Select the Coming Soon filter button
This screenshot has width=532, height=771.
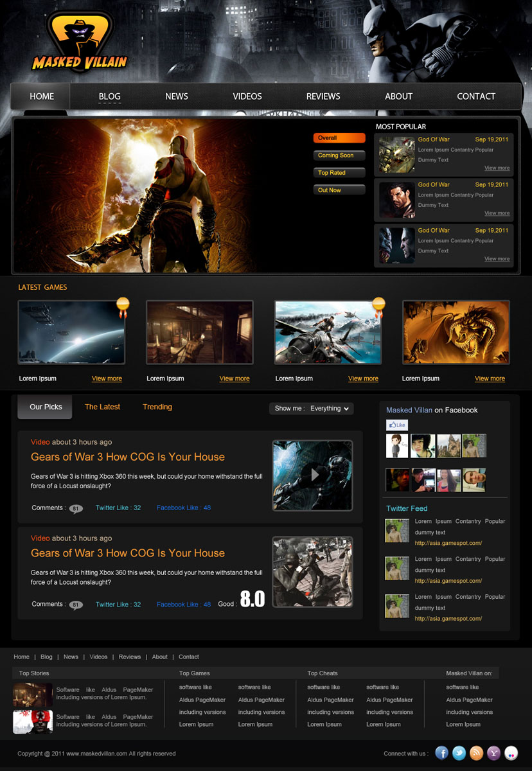coord(339,155)
